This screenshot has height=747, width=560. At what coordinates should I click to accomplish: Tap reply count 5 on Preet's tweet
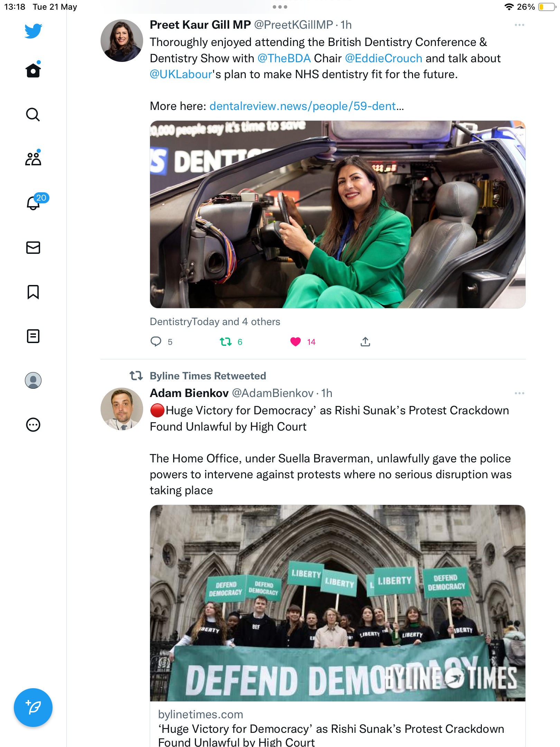170,342
